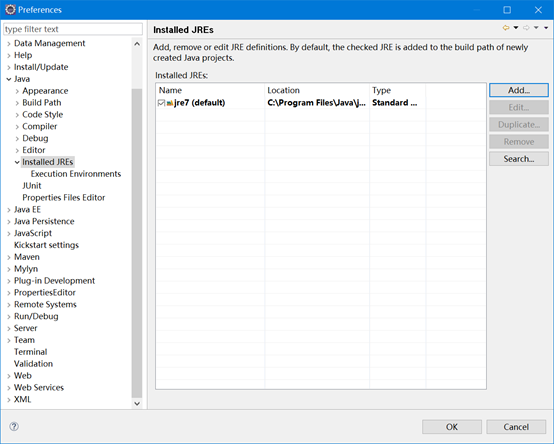Dismiss dialog with Cancel button
The width and height of the screenshot is (554, 444).
(x=516, y=427)
